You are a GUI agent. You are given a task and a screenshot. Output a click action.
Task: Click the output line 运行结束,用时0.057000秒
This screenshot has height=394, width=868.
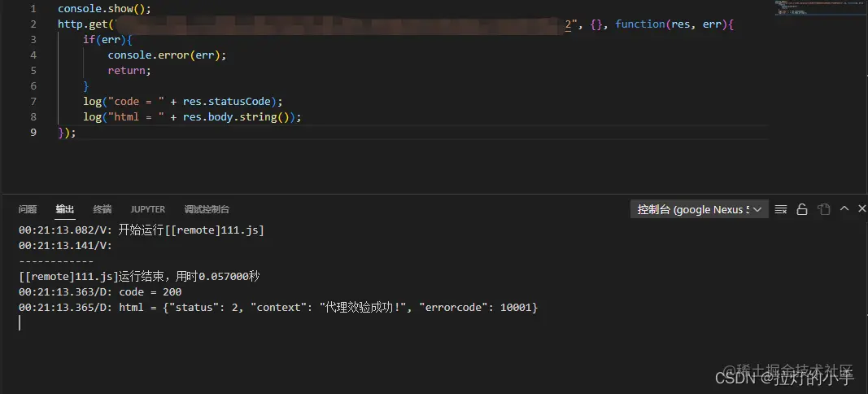[x=139, y=277]
